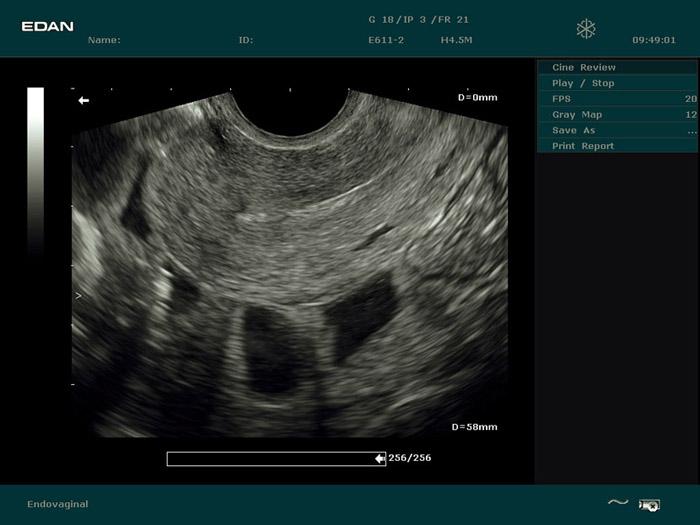Image resolution: width=700 pixels, height=525 pixels.
Task: Adjust the Gray Map setting
Action: click(x=617, y=115)
